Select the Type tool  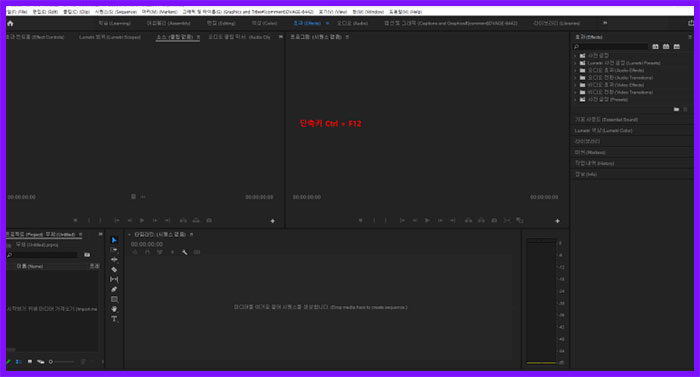click(x=114, y=319)
